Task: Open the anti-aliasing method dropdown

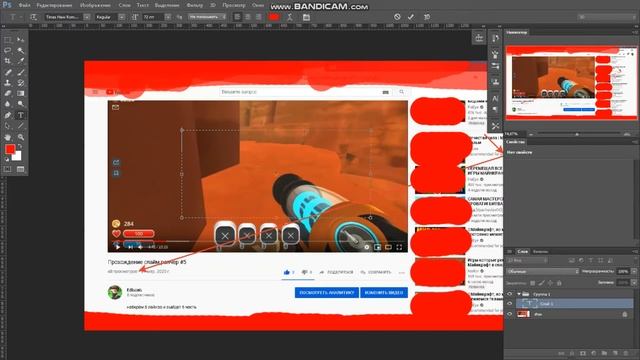Action: (x=207, y=17)
